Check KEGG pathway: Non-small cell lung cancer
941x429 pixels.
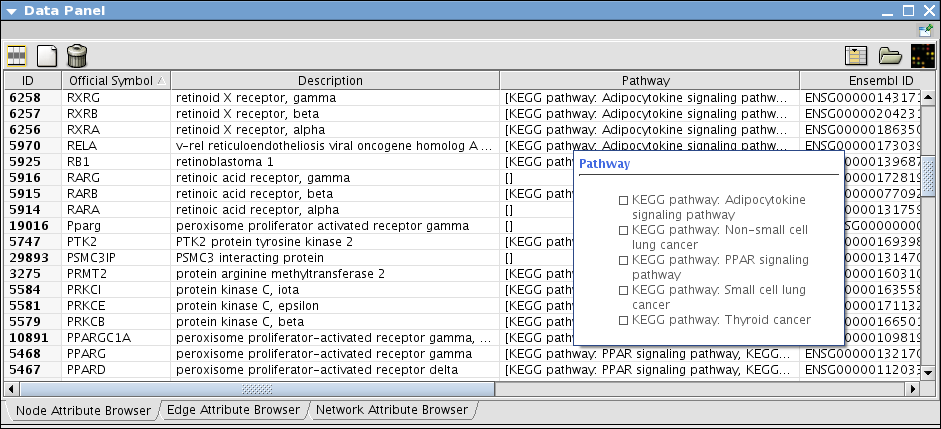[x=624, y=230]
